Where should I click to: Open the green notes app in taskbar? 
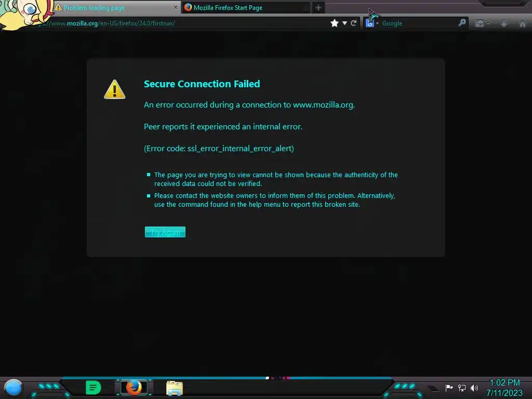(94, 388)
